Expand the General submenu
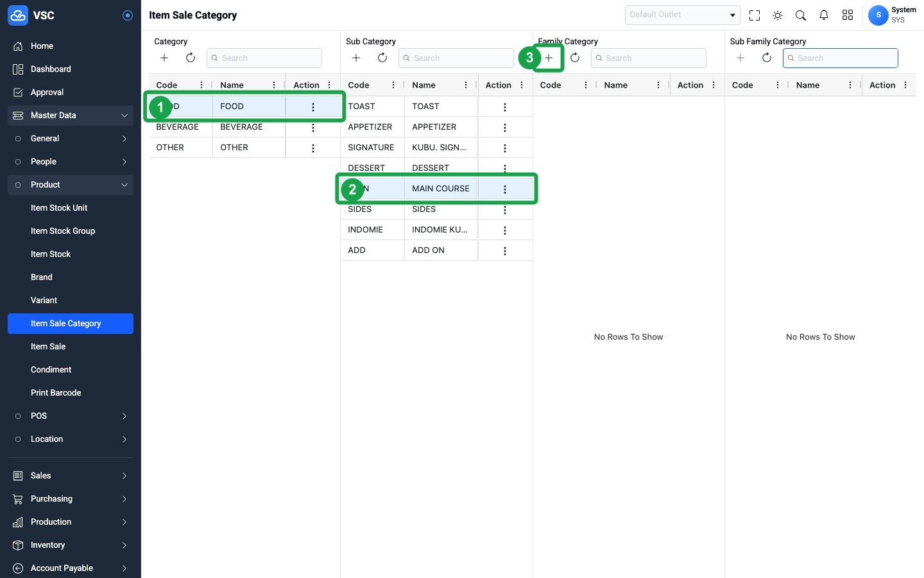 (x=71, y=139)
